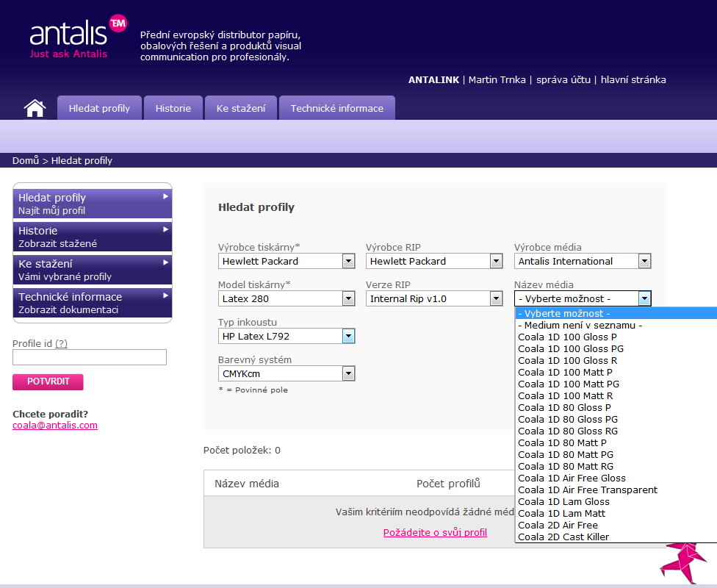
Task: Open Verze RIP dropdown Internal Rip v1.0
Action: (434, 299)
